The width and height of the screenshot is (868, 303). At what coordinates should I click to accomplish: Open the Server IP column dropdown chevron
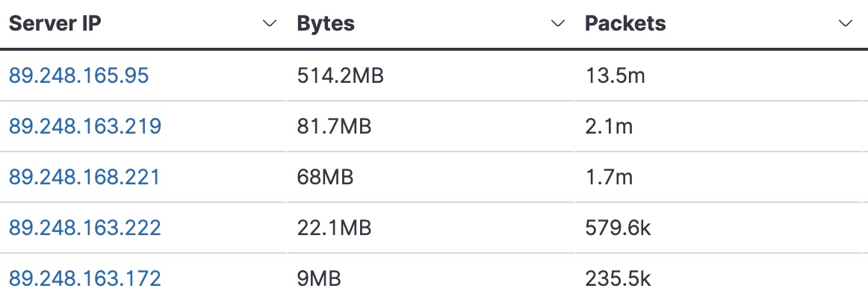pos(270,24)
